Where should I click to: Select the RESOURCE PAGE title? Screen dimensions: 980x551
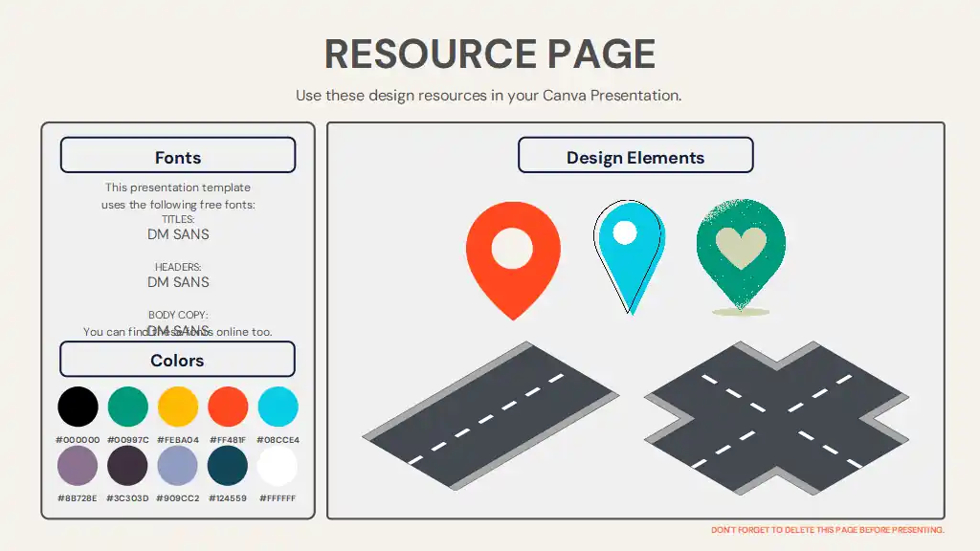pyautogui.click(x=490, y=54)
